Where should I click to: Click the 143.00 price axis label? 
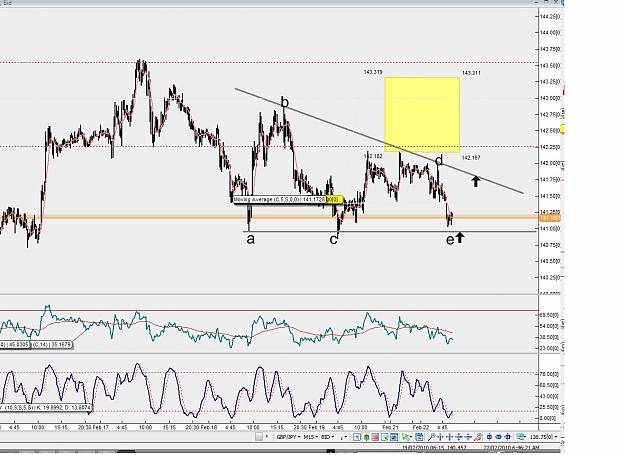pos(550,98)
